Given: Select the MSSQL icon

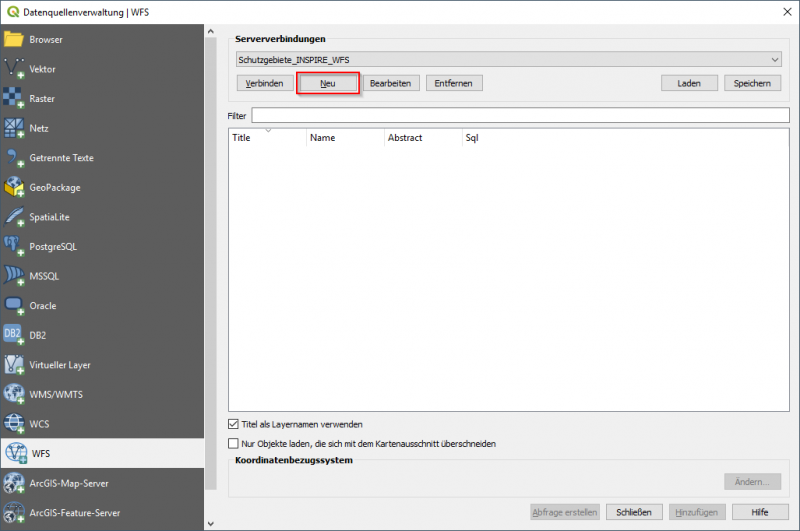Looking at the screenshot, I should (x=14, y=276).
